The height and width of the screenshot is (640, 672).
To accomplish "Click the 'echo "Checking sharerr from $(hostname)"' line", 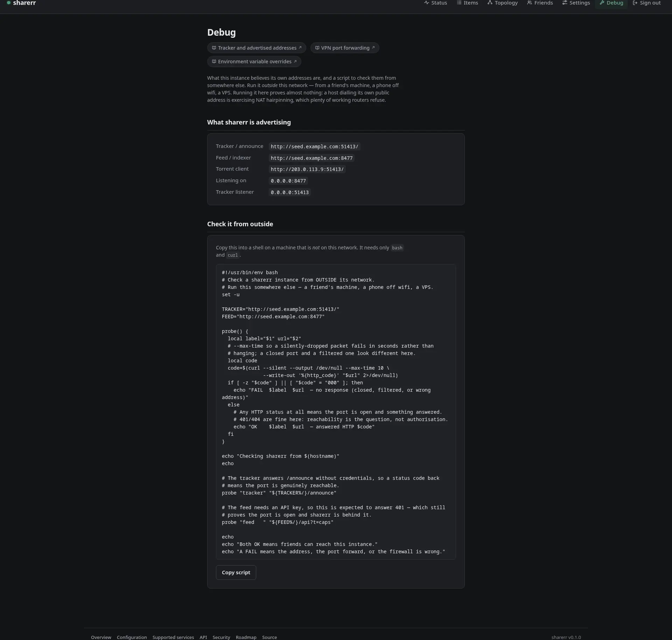I will 280,456.
